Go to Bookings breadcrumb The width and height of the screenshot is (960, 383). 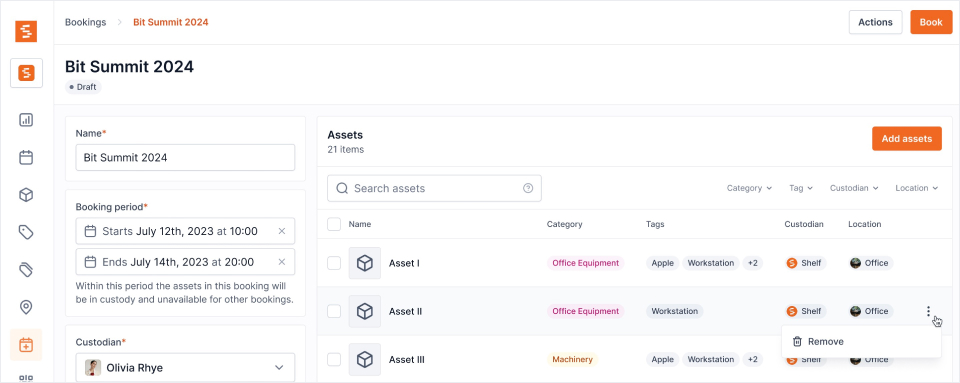(86, 22)
